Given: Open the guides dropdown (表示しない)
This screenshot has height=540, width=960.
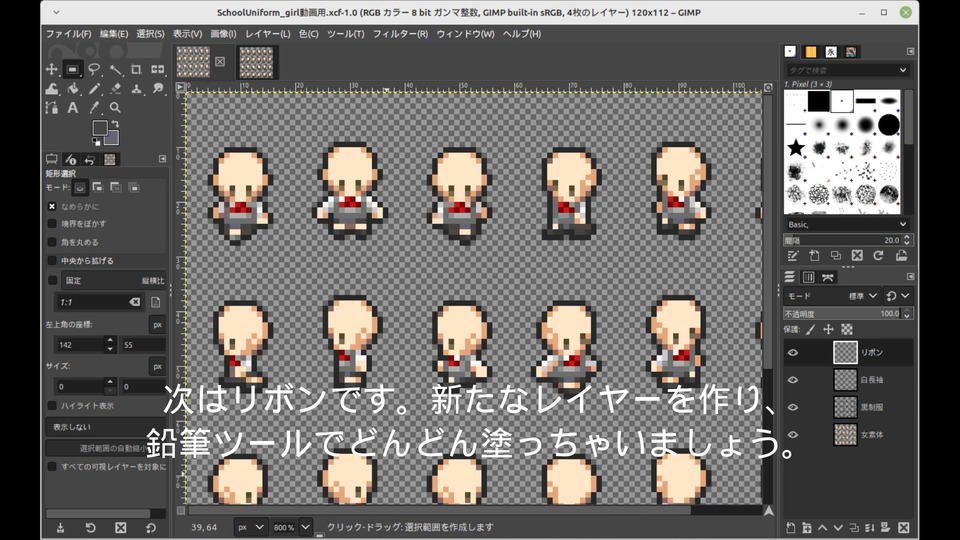Looking at the screenshot, I should 105,427.
